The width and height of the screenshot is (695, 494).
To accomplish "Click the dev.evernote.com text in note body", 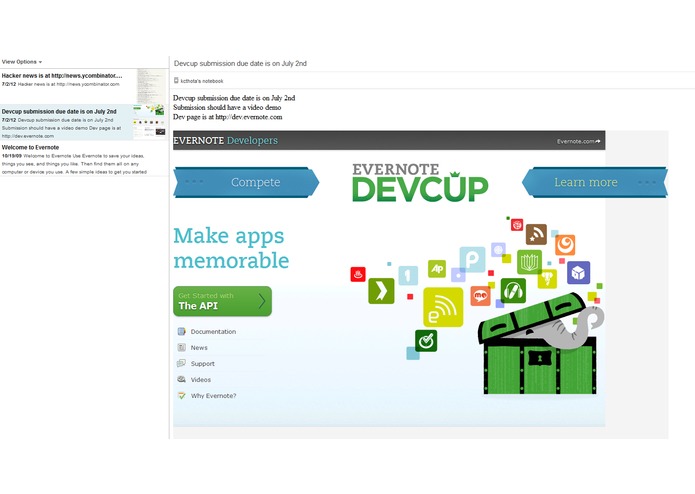I will point(249,117).
